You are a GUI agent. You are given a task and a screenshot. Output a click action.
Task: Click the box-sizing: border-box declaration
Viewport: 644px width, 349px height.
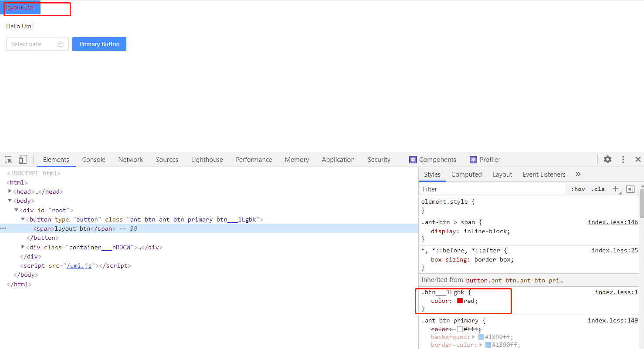472,259
